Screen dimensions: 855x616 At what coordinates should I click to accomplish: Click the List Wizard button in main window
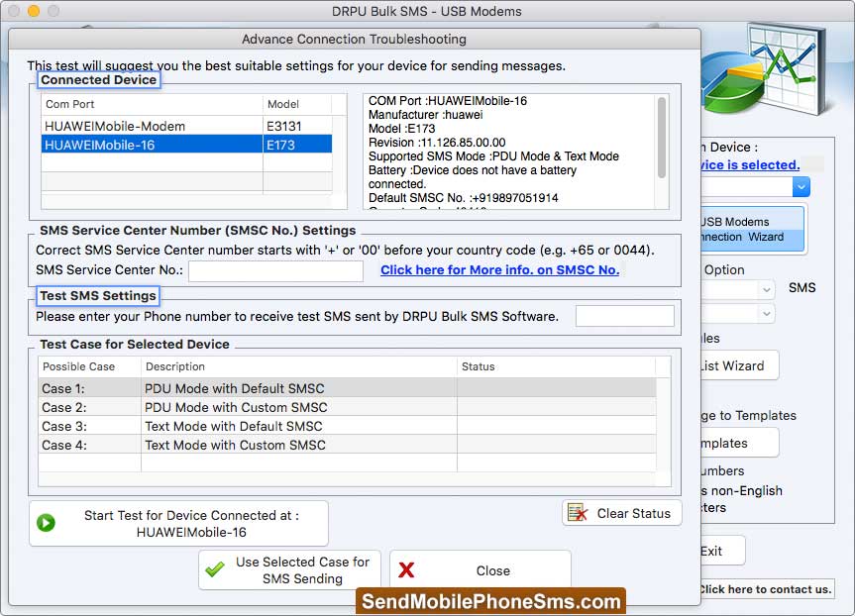click(739, 365)
